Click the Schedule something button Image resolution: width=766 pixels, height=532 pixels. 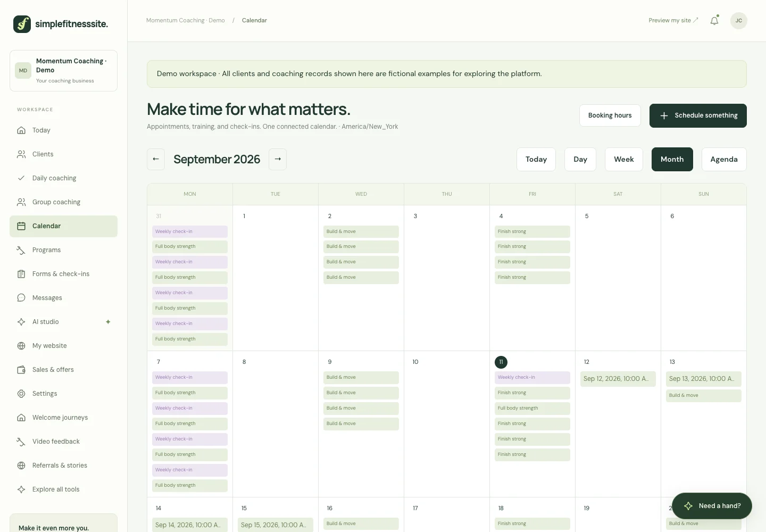click(698, 115)
